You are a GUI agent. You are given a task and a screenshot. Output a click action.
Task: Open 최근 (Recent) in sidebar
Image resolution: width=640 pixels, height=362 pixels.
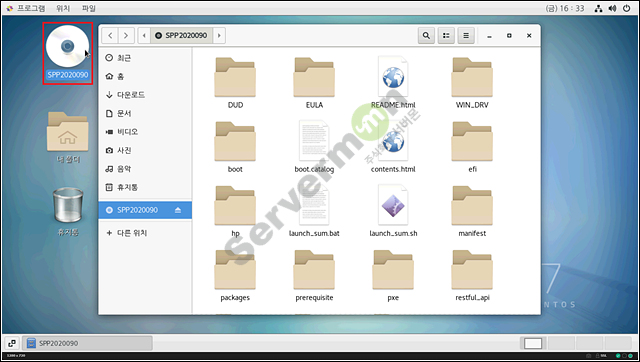145,58
